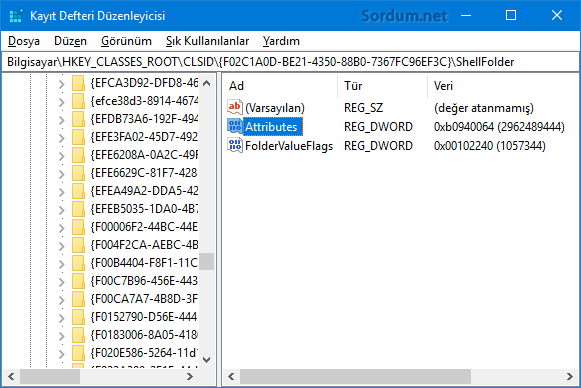Expand the {EFDB73A6-192F-494 key
Screen dimensions: 581x388
click(x=62, y=120)
